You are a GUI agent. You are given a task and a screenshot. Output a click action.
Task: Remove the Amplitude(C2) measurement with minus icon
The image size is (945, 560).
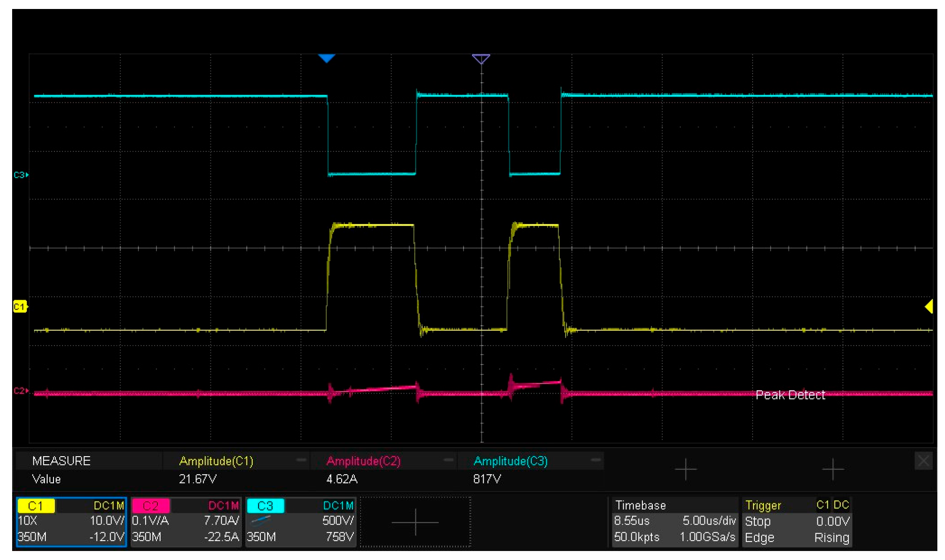click(x=448, y=460)
